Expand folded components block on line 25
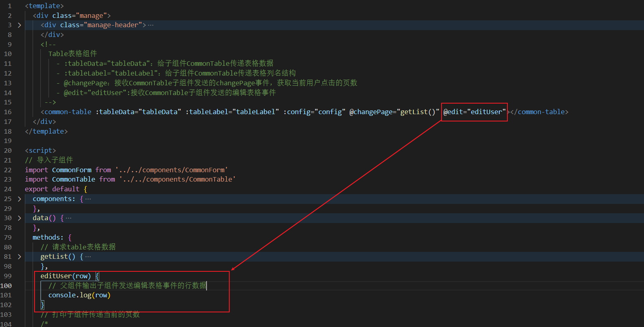The height and width of the screenshot is (327, 644). coord(19,199)
